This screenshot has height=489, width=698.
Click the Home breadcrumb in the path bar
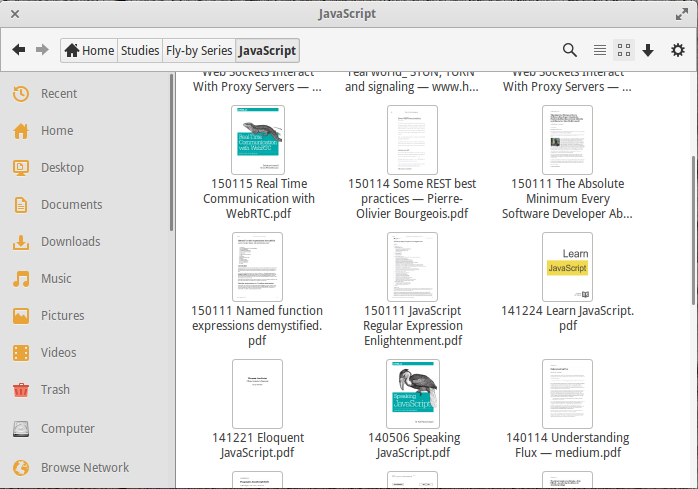point(89,50)
